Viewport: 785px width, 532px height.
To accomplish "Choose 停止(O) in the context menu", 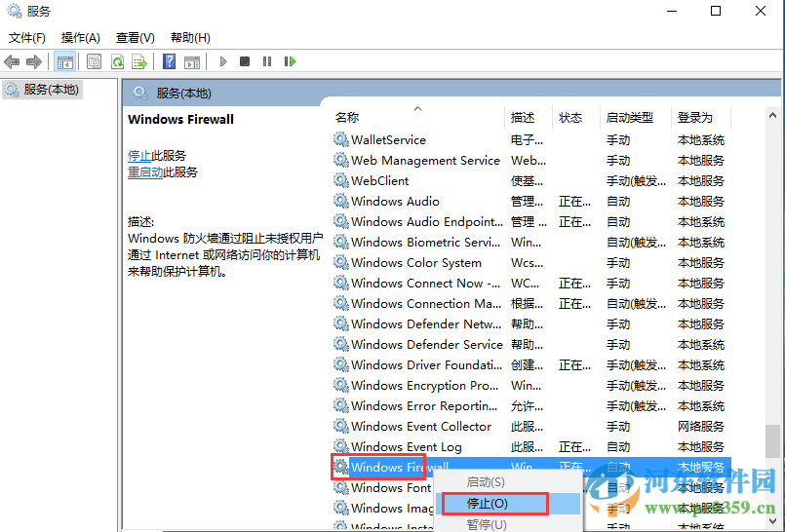I will tap(508, 504).
